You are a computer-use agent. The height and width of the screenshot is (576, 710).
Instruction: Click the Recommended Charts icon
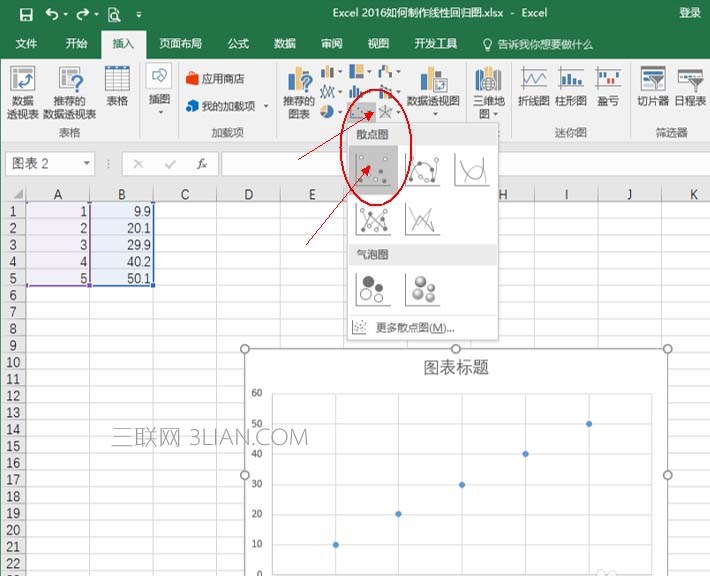pyautogui.click(x=298, y=91)
